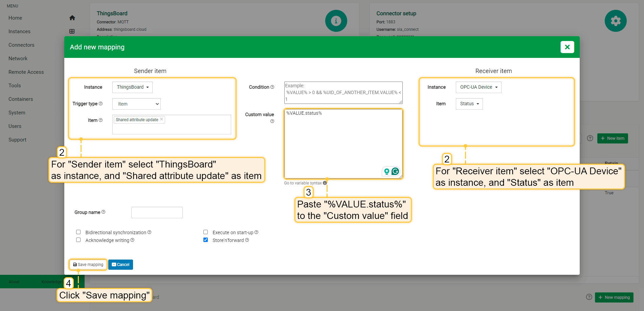
Task: Enable Execute on start-up checkbox
Action: pyautogui.click(x=205, y=232)
